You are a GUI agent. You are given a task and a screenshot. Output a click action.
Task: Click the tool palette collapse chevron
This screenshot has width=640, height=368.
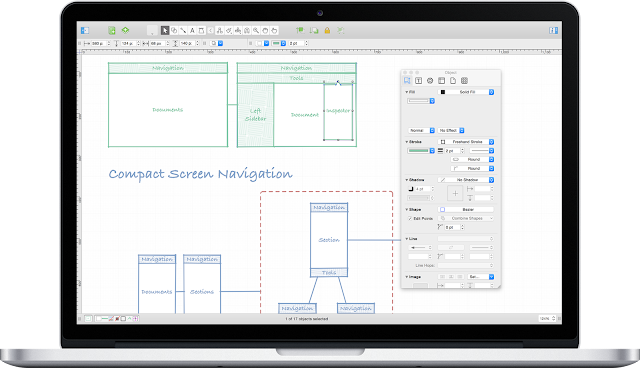(x=211, y=31)
